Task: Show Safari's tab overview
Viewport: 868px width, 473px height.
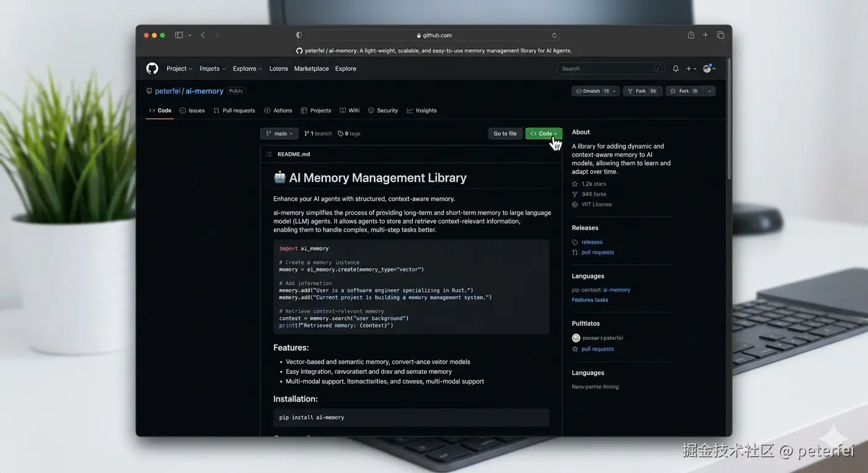Action: (x=720, y=35)
